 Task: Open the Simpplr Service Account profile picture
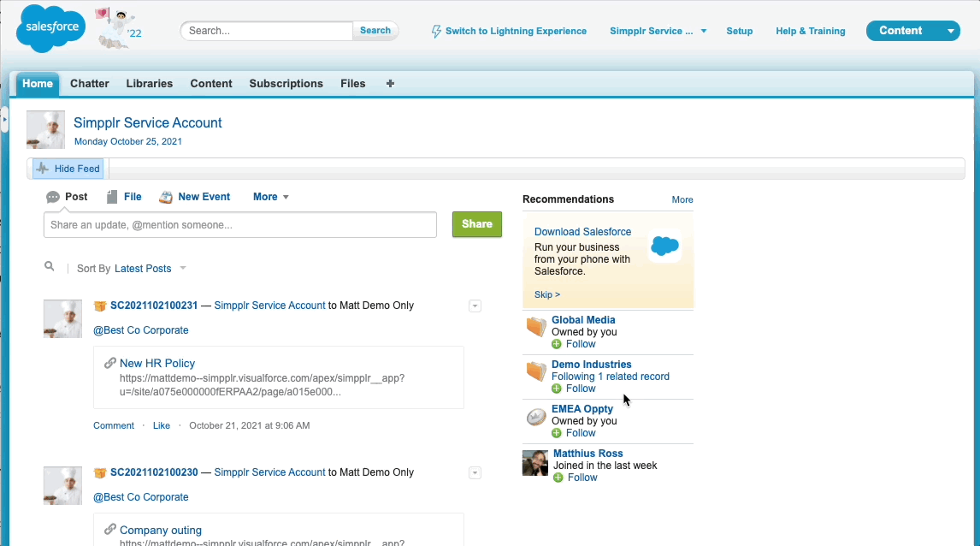(x=45, y=129)
